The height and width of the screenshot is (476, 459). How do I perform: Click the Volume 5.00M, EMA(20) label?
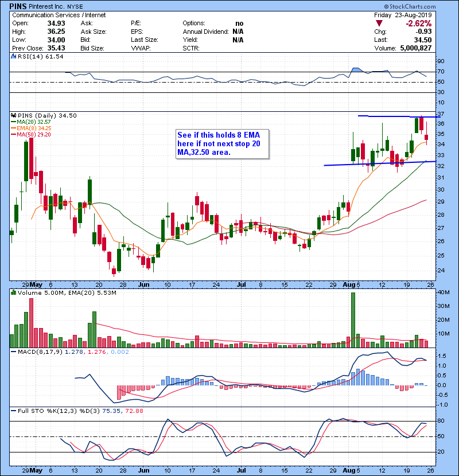(67, 292)
